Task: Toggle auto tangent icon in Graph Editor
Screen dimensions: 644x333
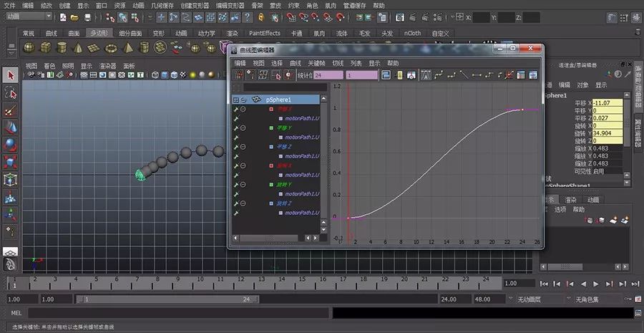Action: [x=426, y=74]
